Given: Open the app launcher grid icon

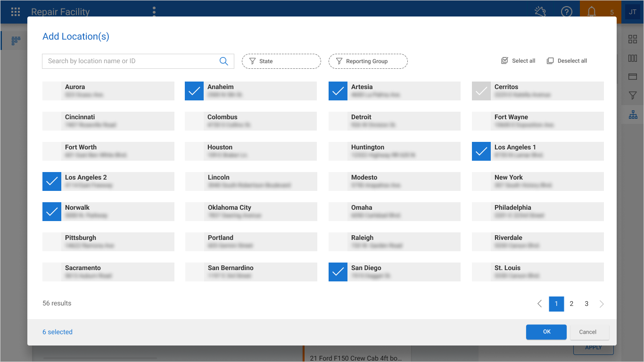Looking at the screenshot, I should tap(16, 12).
